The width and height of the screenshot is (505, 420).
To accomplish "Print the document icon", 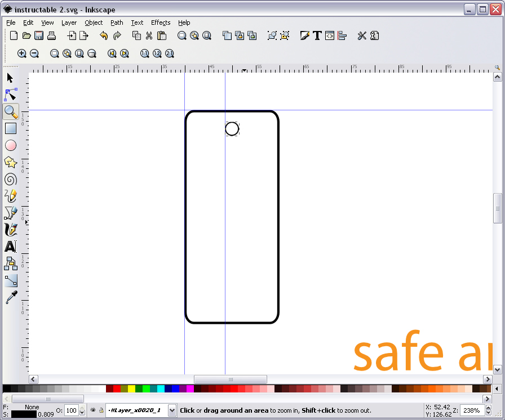I will click(x=51, y=35).
